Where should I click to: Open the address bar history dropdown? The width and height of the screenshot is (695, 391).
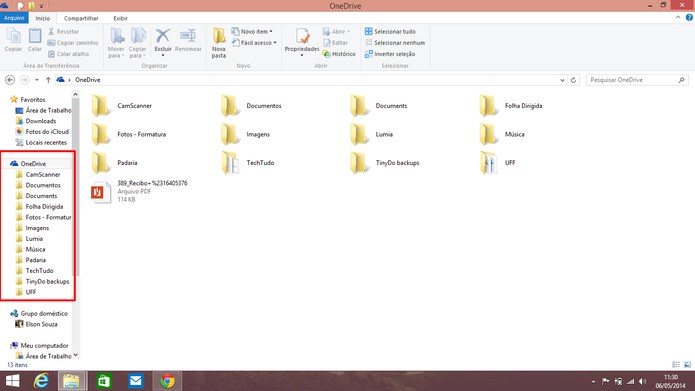[562, 80]
